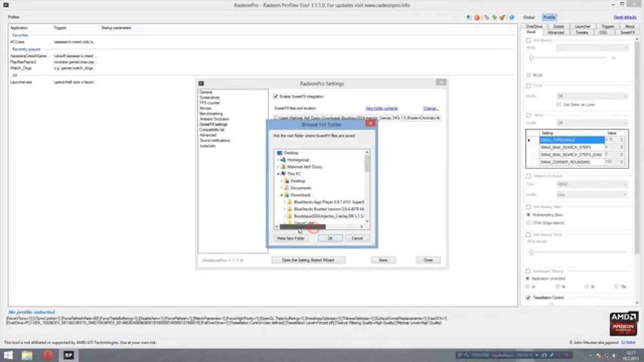Open File Explorer from the taskbar

(x=27, y=355)
